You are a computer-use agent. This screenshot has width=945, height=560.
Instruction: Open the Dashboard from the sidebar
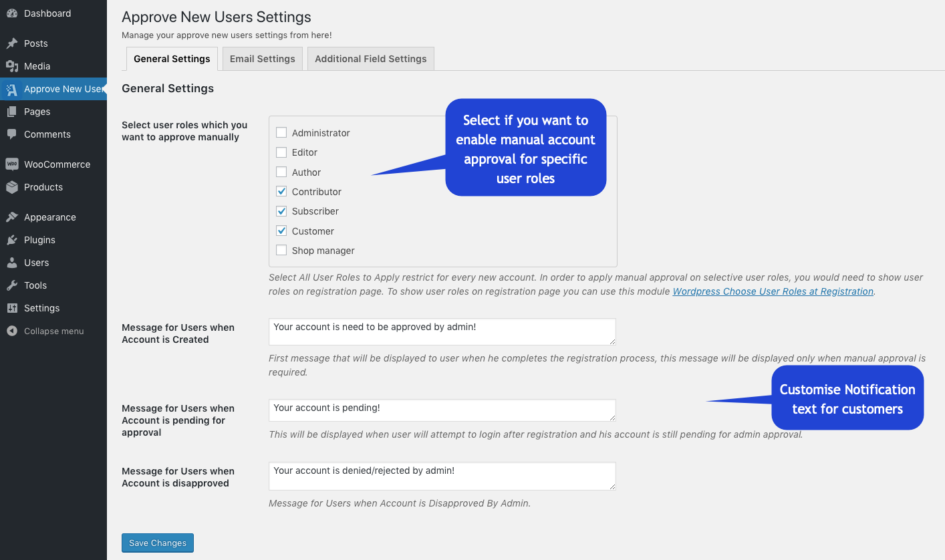13,13
